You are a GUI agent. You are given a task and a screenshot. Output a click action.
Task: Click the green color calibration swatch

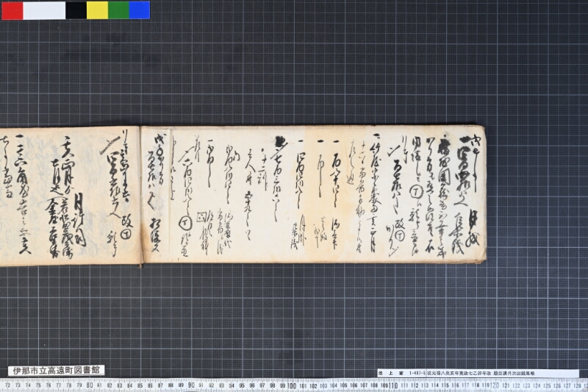coord(118,10)
